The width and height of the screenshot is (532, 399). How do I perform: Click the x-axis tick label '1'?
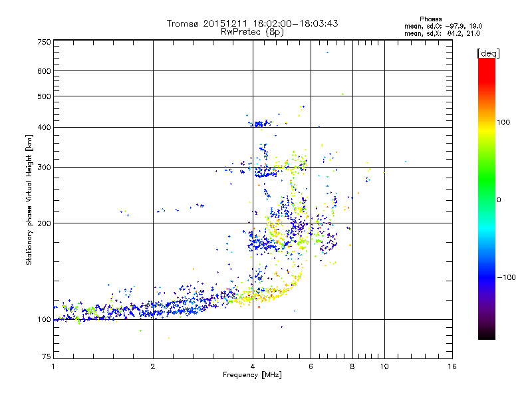[x=53, y=366]
